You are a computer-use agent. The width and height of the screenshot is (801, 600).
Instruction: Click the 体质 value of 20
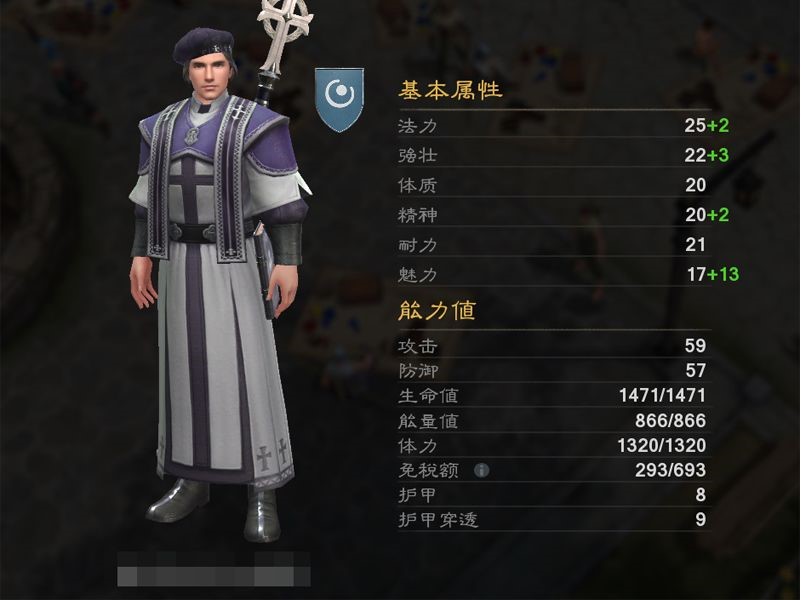pyautogui.click(x=695, y=185)
